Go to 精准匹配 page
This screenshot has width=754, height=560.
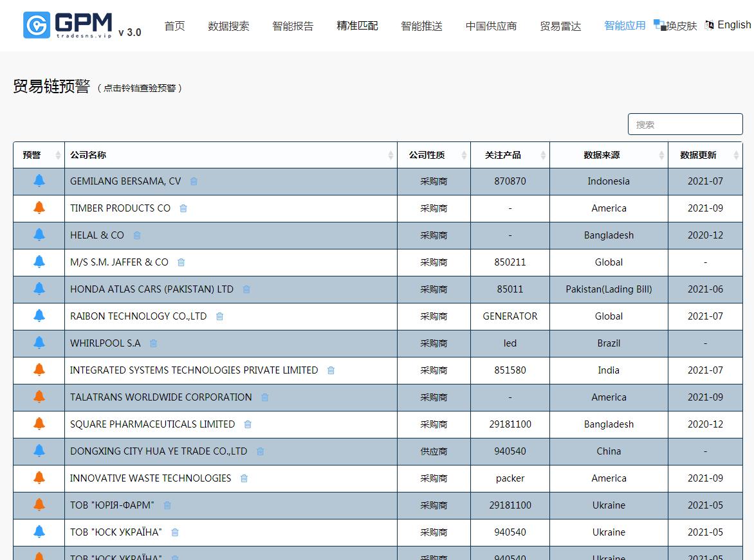click(357, 26)
